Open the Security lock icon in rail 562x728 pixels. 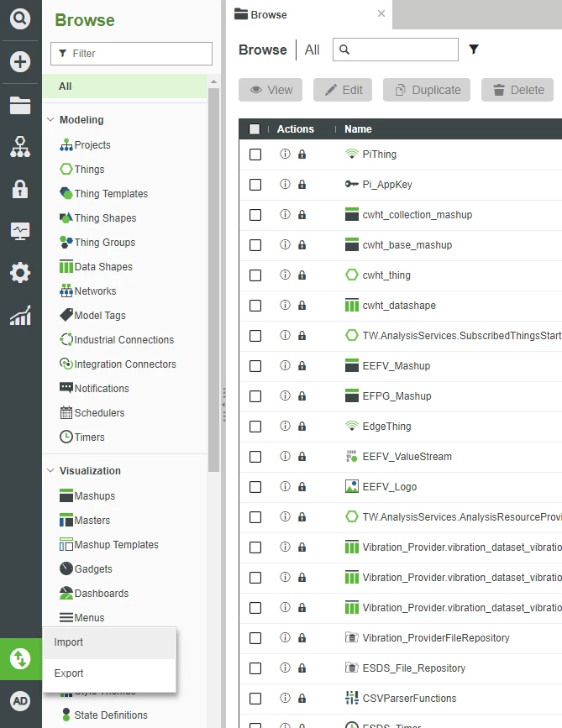(20, 189)
